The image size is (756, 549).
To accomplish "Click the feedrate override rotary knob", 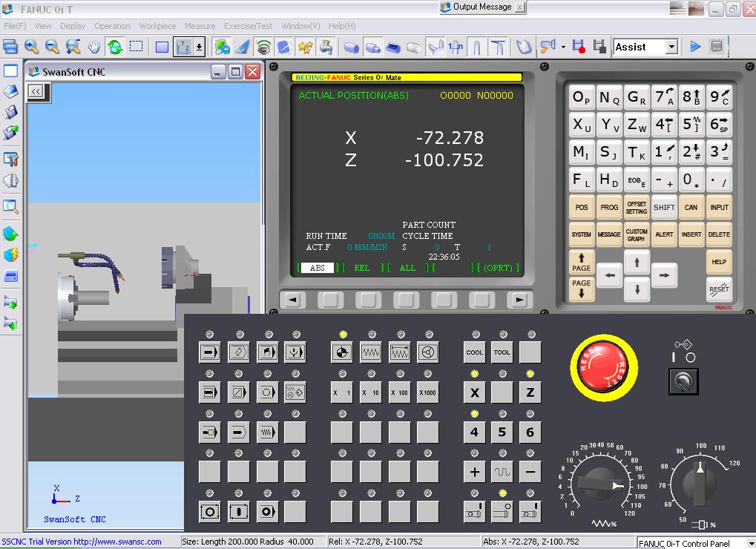I will 601,484.
